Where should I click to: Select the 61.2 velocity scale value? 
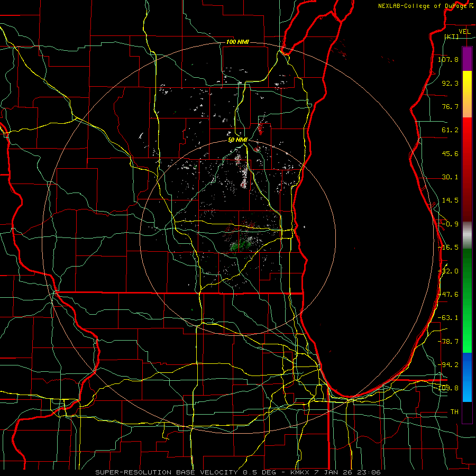[450, 130]
